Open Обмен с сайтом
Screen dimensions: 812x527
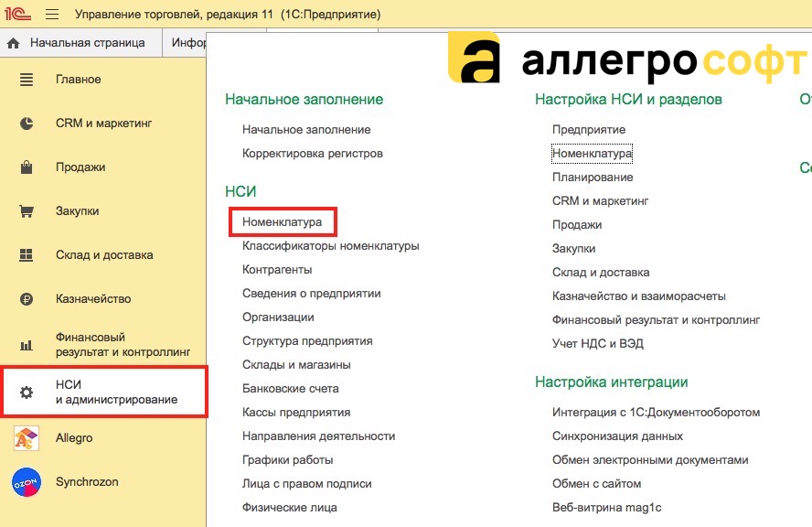(596, 484)
